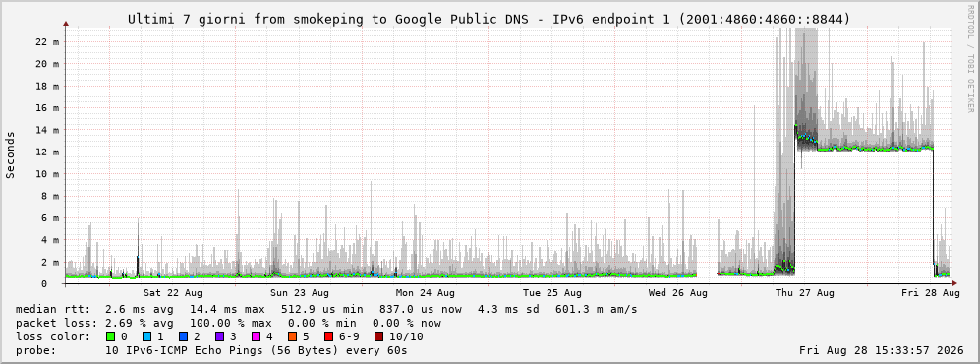Click the red 6-9 loss swatch
Viewport: 980px width, 364px height.
click(x=325, y=336)
